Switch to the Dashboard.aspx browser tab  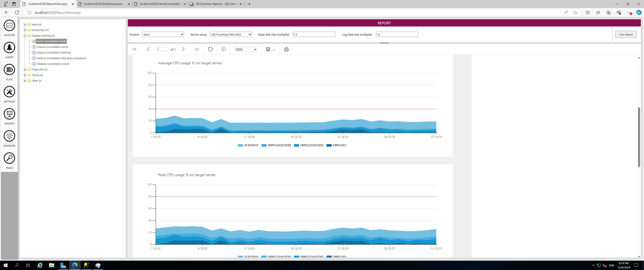tap(103, 4)
